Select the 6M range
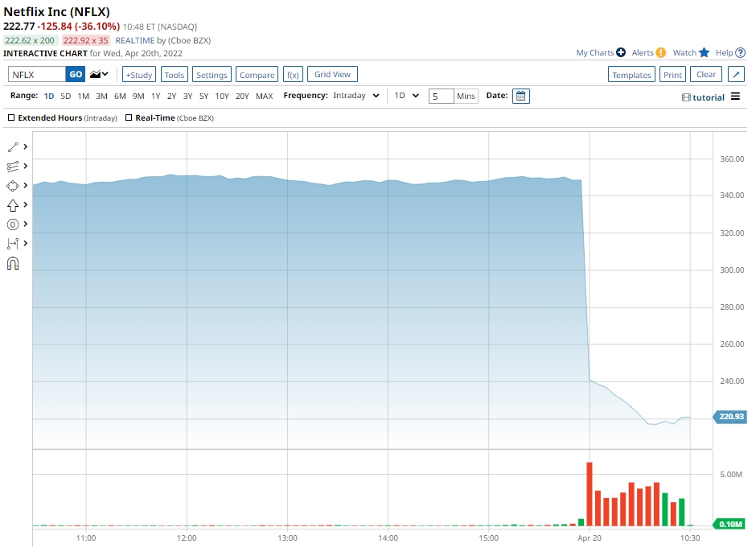This screenshot has height=552, width=756. pyautogui.click(x=120, y=96)
